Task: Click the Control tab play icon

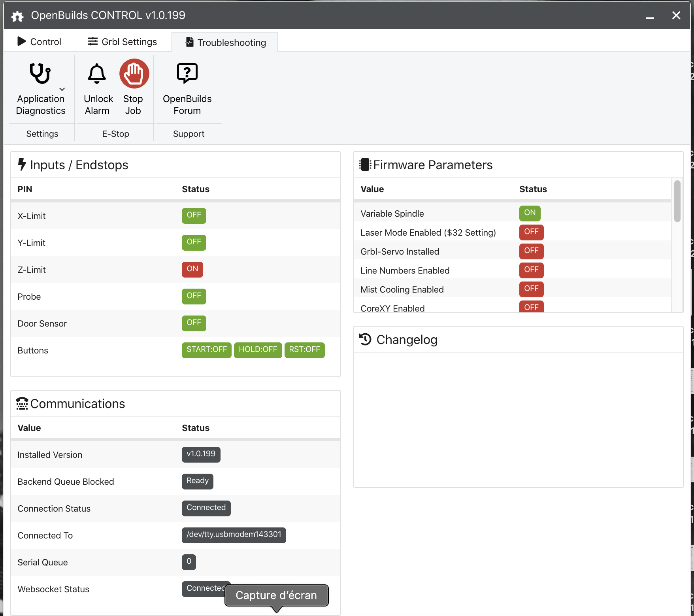Action: [x=22, y=41]
